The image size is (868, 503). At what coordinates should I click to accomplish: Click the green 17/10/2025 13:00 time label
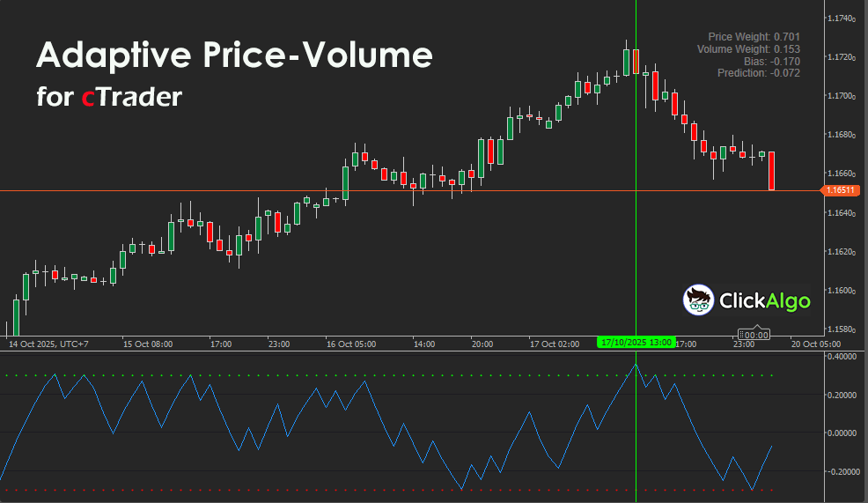click(636, 343)
